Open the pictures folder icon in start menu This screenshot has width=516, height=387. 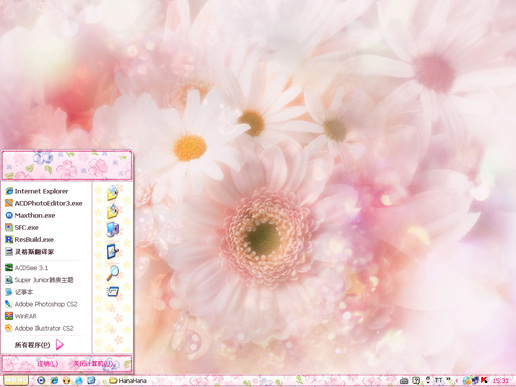(113, 211)
